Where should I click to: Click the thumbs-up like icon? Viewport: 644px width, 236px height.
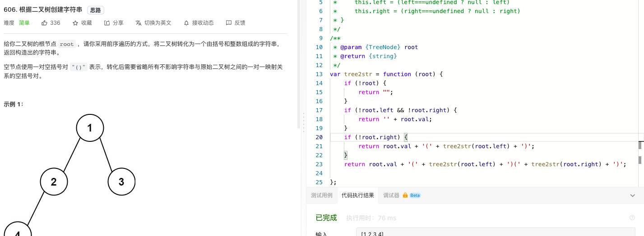coord(44,23)
